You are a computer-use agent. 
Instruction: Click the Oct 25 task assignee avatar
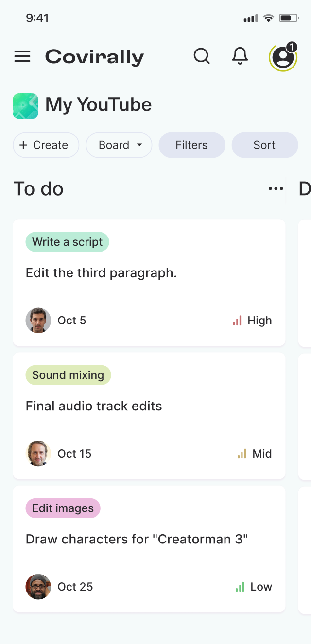pos(38,587)
